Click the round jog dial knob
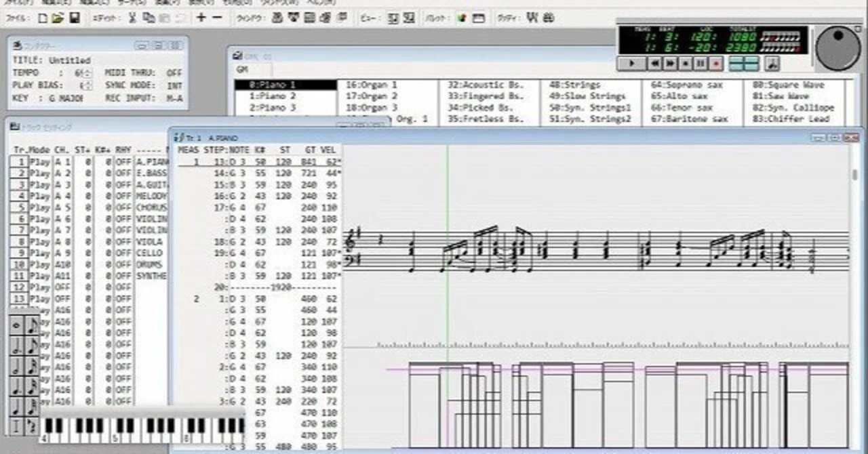The image size is (868, 454). (x=837, y=48)
